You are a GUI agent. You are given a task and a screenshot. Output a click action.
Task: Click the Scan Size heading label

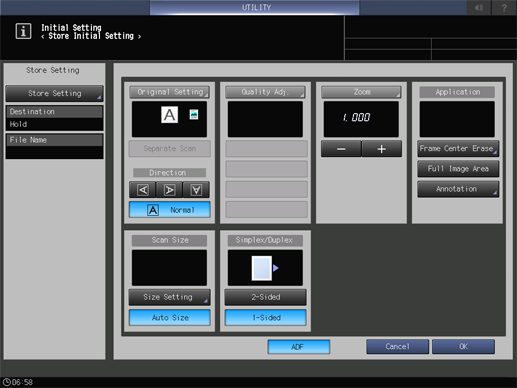[170, 240]
